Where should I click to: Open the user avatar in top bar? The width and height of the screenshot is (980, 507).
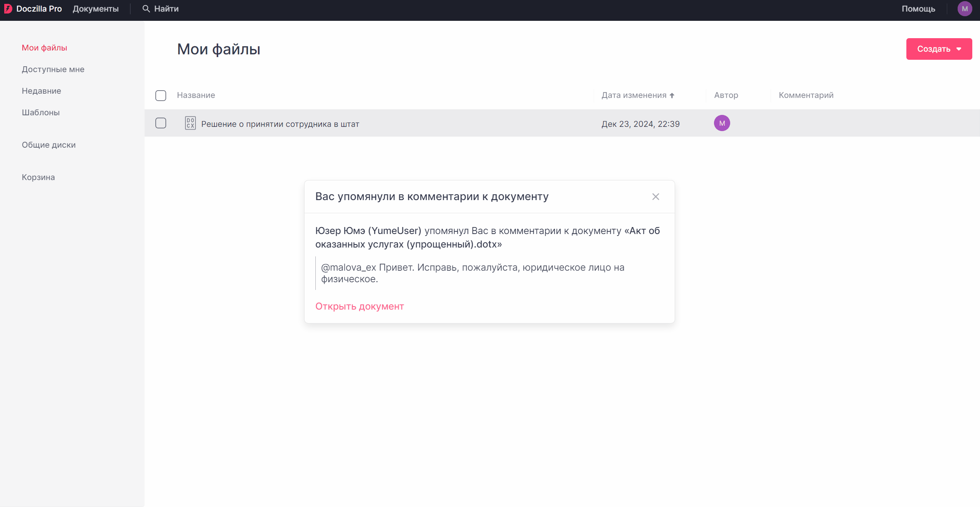965,9
